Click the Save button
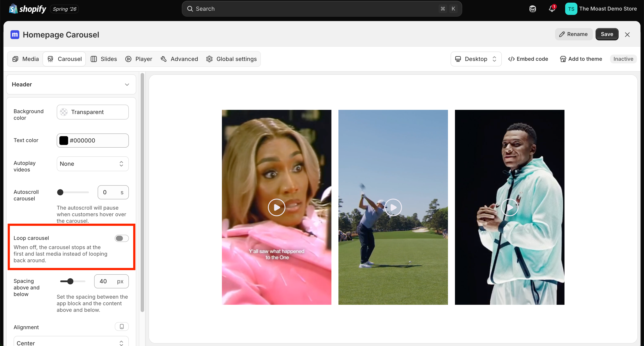644x346 pixels. click(x=607, y=34)
